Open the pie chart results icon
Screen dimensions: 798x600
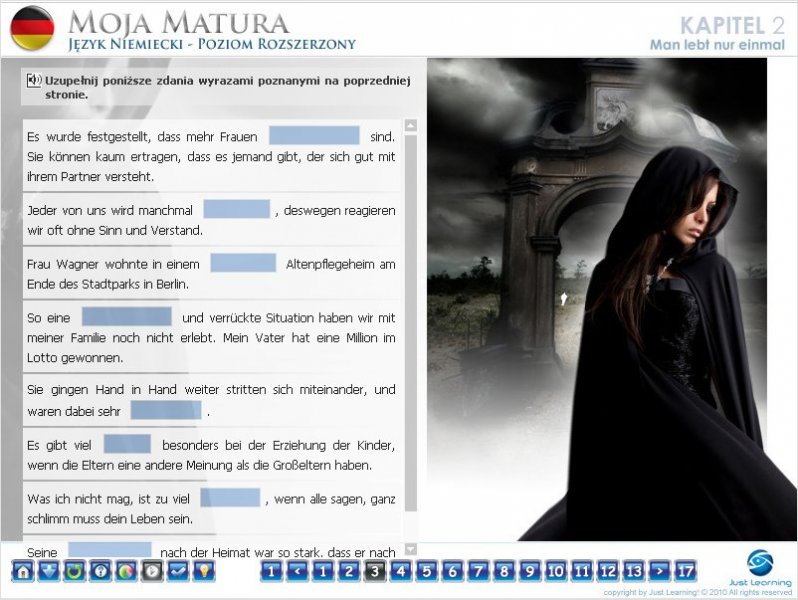click(x=127, y=571)
